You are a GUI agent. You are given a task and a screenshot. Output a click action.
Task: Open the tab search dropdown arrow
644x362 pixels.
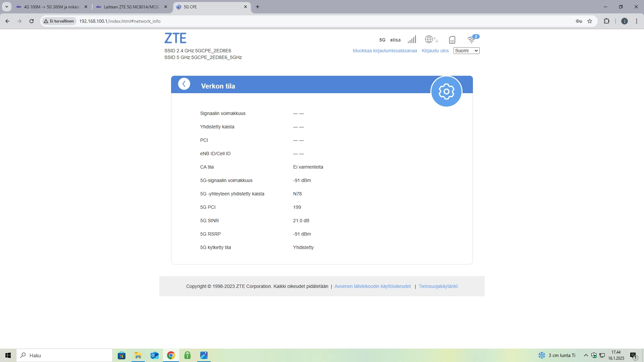pos(6,7)
